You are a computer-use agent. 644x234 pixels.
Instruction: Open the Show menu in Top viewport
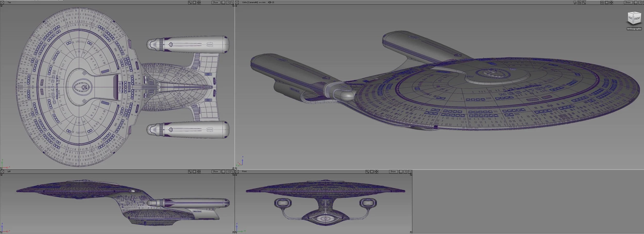pyautogui.click(x=216, y=2)
